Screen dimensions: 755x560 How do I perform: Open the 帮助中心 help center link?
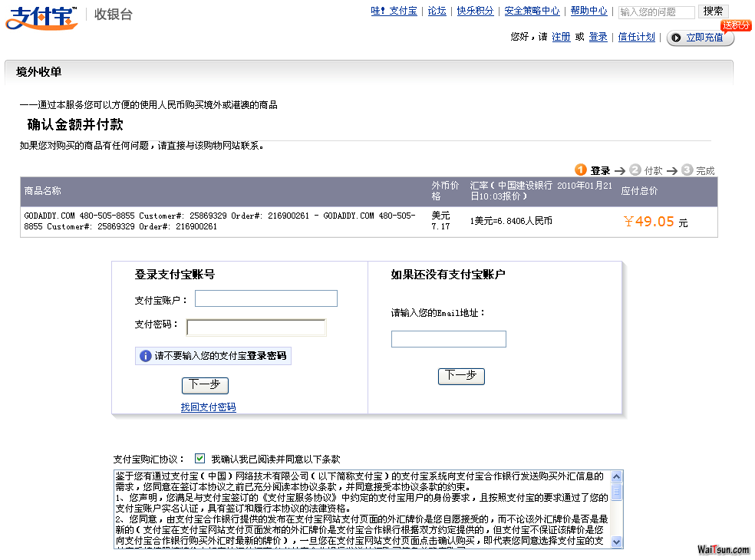(x=589, y=12)
